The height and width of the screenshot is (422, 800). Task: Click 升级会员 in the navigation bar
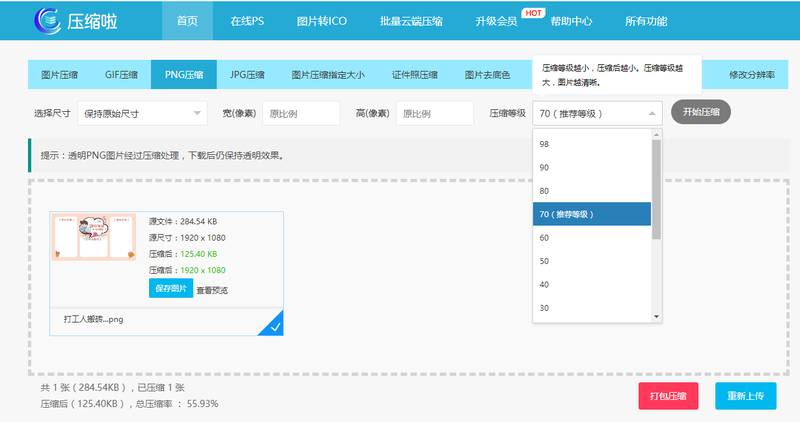tap(496, 21)
